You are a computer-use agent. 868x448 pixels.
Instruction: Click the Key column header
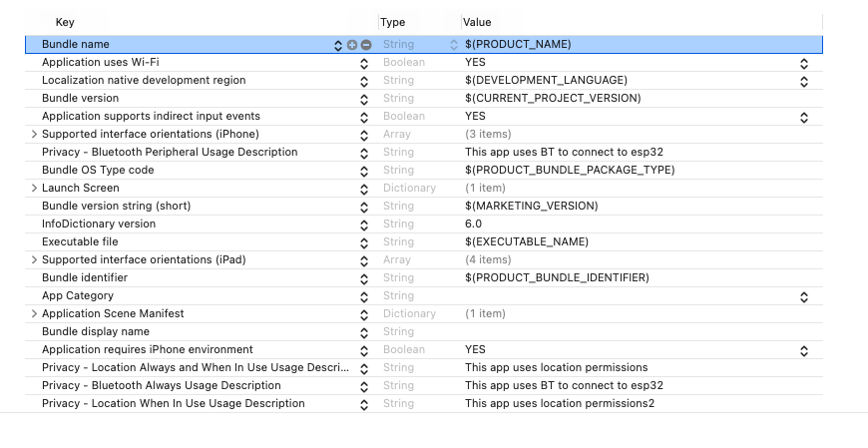coord(65,22)
